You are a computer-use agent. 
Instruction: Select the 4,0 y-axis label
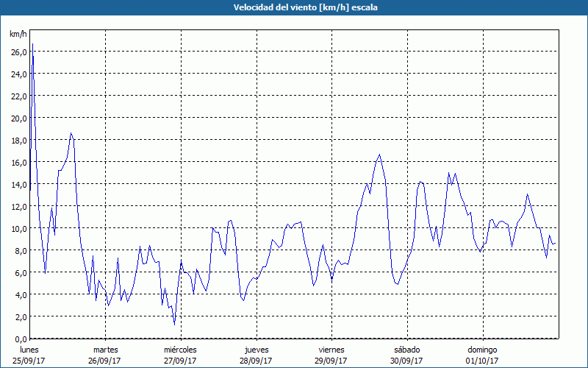pyautogui.click(x=20, y=294)
